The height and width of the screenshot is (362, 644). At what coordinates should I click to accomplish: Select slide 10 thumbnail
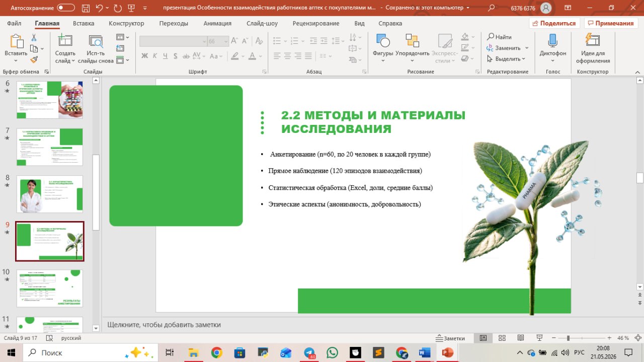click(50, 288)
